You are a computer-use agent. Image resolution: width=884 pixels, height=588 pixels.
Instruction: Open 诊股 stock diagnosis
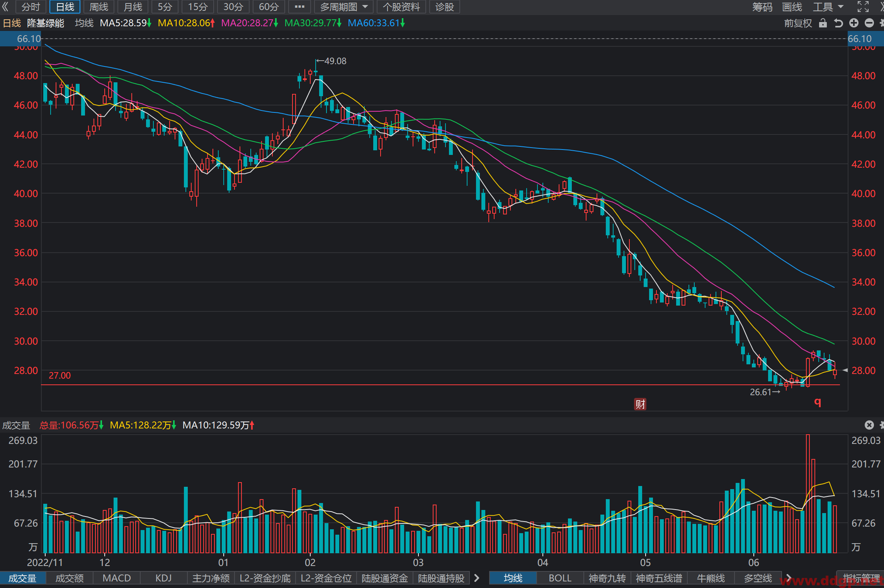click(445, 7)
